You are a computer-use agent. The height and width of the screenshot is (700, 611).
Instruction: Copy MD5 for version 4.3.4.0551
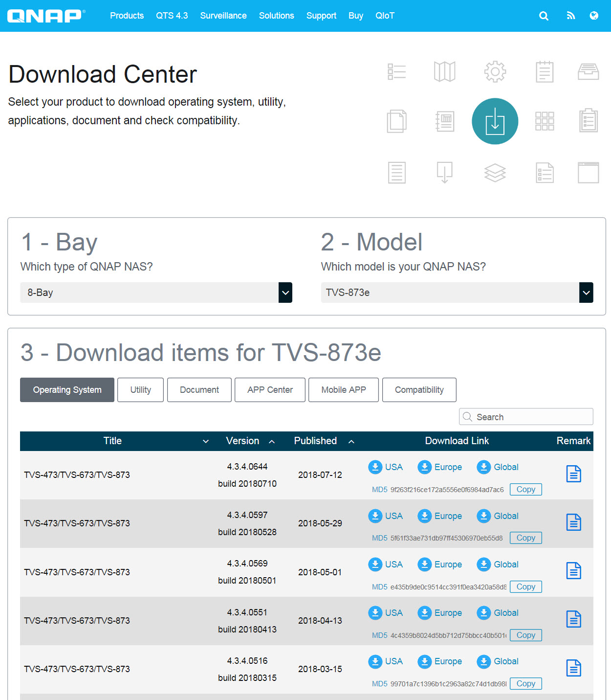click(x=526, y=635)
